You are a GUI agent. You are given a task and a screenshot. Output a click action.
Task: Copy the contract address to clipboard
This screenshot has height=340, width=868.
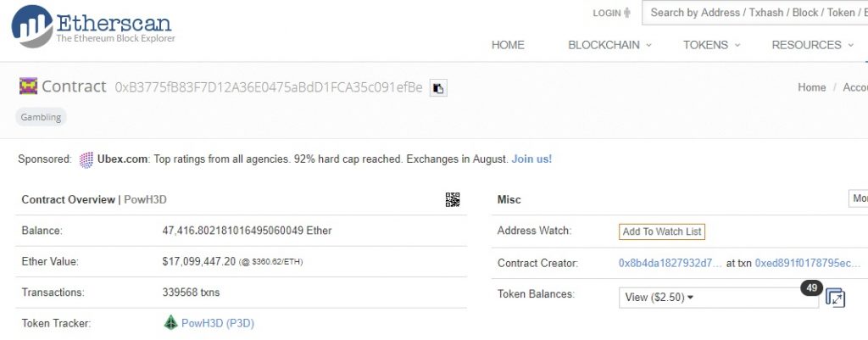(438, 87)
